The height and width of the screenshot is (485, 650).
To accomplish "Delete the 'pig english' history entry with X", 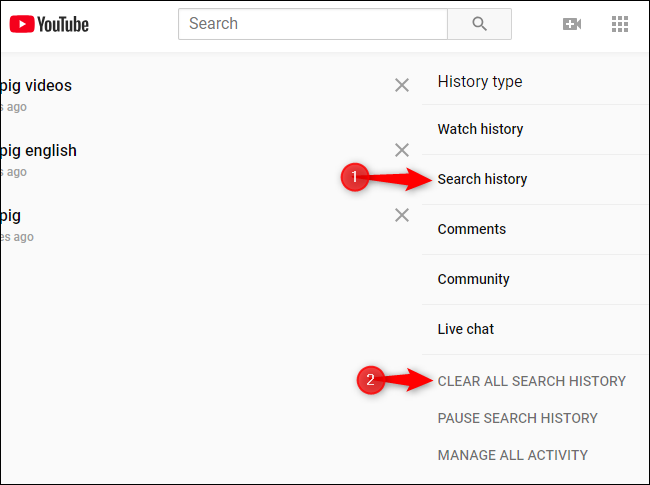I will 402,150.
